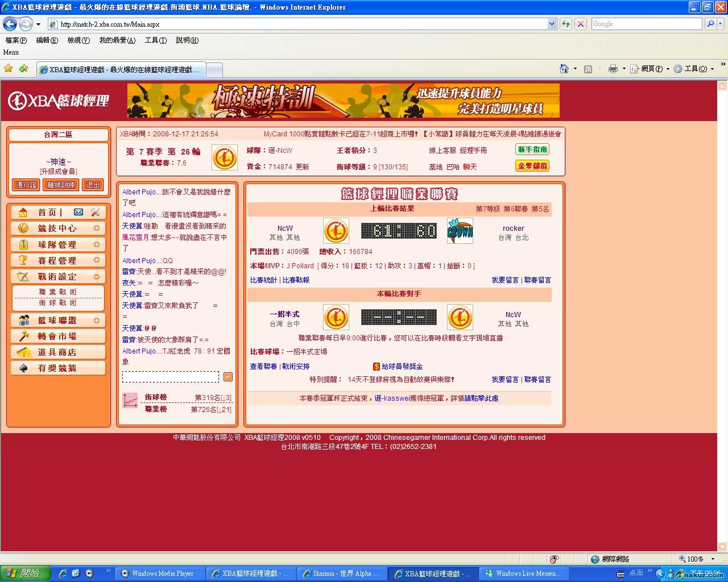This screenshot has height=582, width=728.
Task: Click the 通行證 button
Action: click(26, 185)
